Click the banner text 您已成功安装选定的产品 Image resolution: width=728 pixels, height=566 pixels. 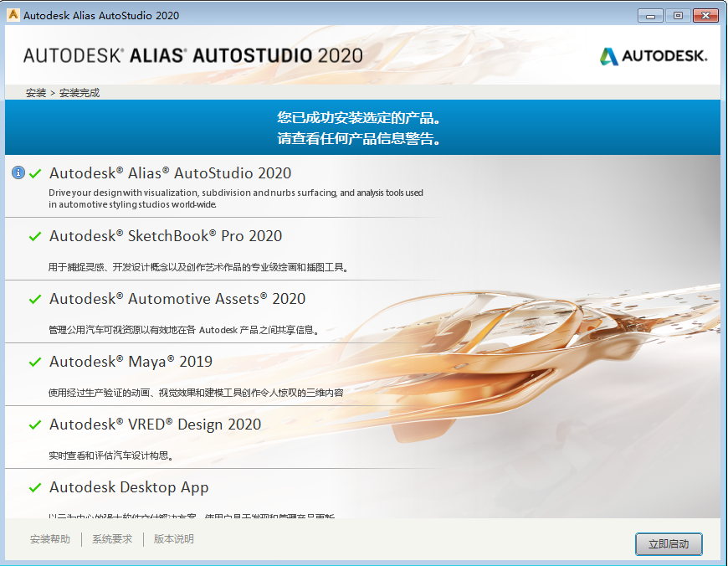tap(359, 117)
